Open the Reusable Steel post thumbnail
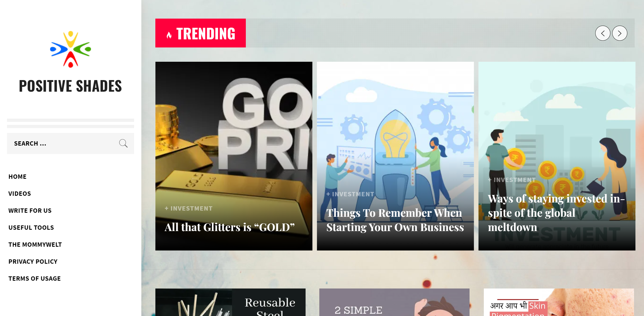644x316 pixels. pyautogui.click(x=230, y=302)
